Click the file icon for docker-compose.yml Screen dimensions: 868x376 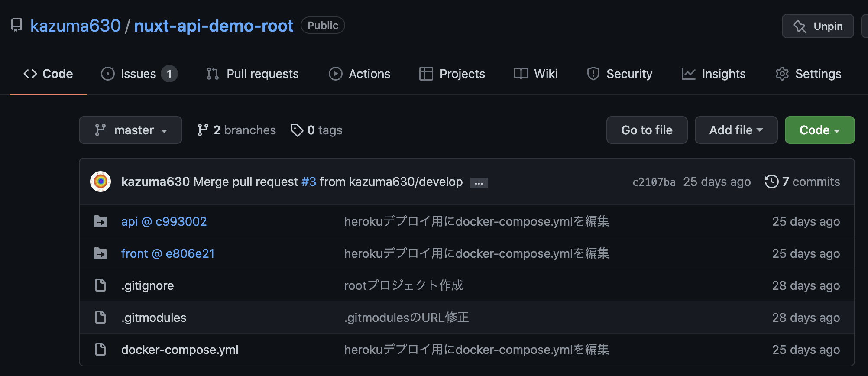(100, 349)
